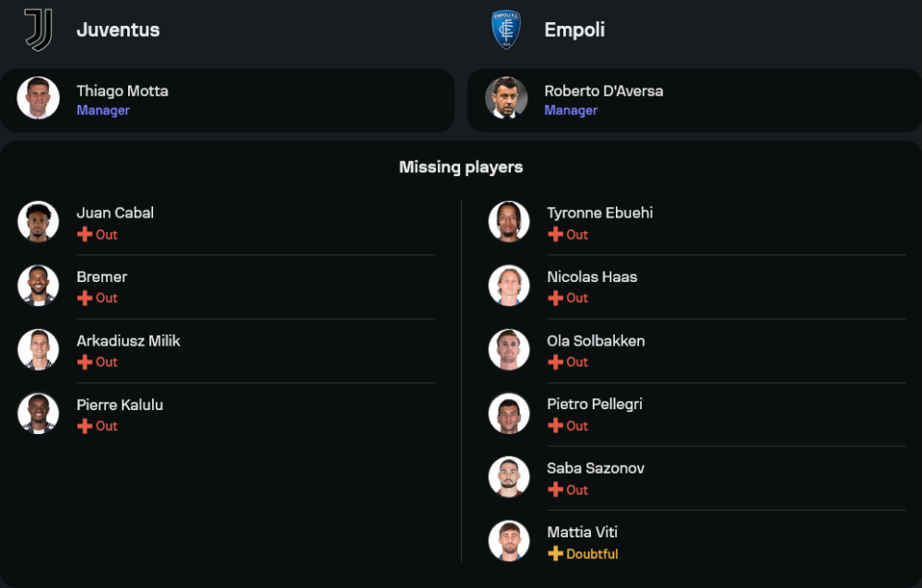Click the Juventus club crest

38,29
